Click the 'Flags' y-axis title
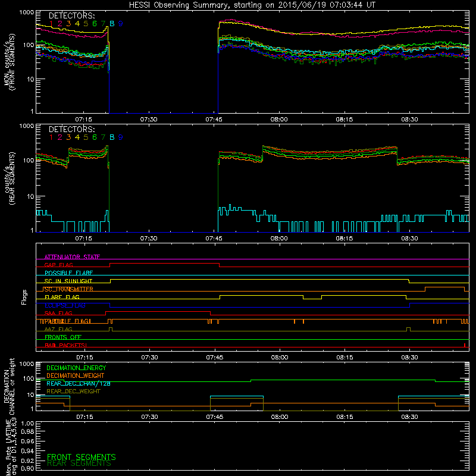Screen dimensions: 476x476 point(24,297)
